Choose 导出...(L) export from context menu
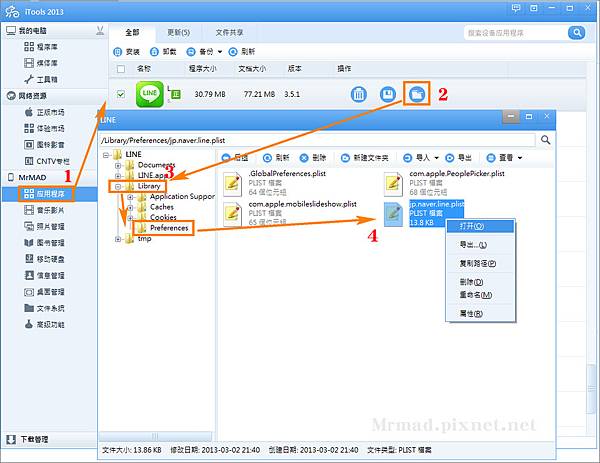The height and width of the screenshot is (463, 600). point(481,245)
